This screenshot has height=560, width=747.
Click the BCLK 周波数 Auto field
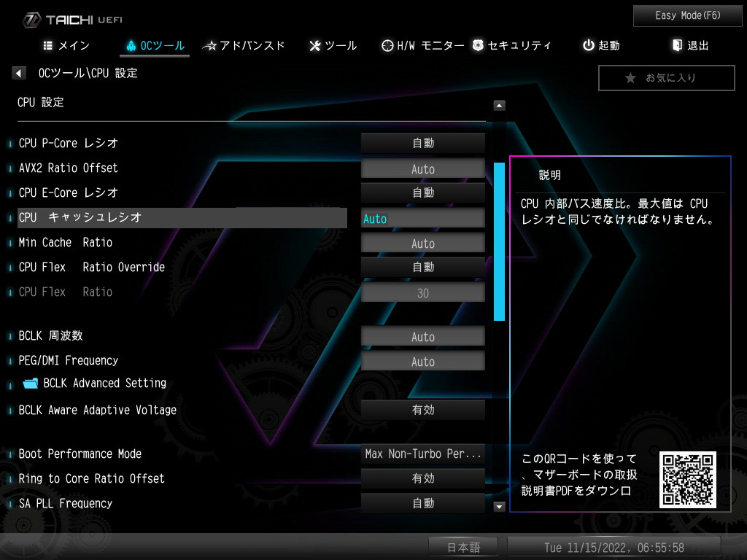coord(422,336)
